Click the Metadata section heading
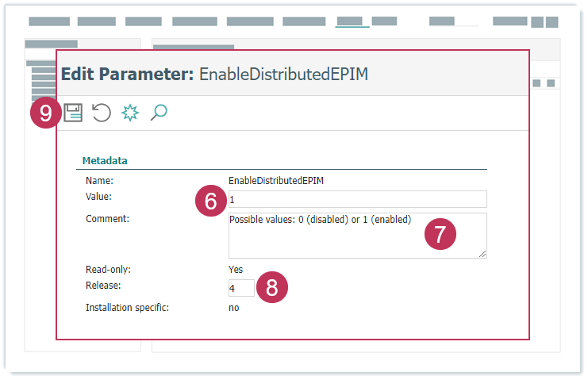 (105, 161)
